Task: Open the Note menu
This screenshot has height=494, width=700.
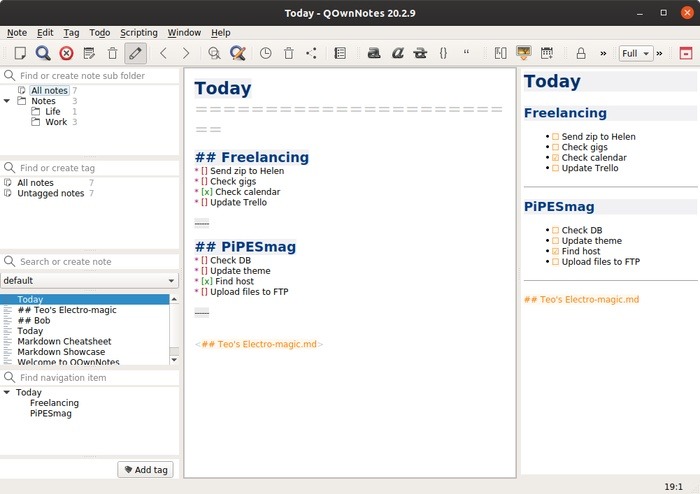Action: [17, 33]
